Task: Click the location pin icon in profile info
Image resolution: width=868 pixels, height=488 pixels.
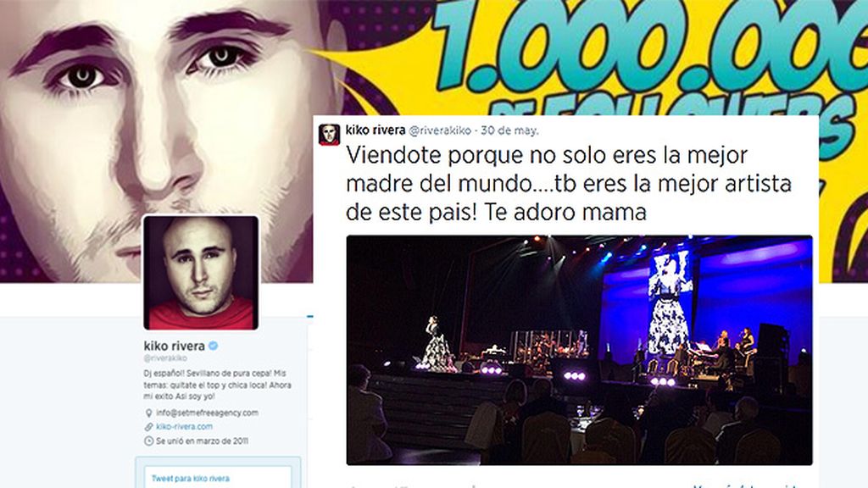Action: pyautogui.click(x=148, y=413)
